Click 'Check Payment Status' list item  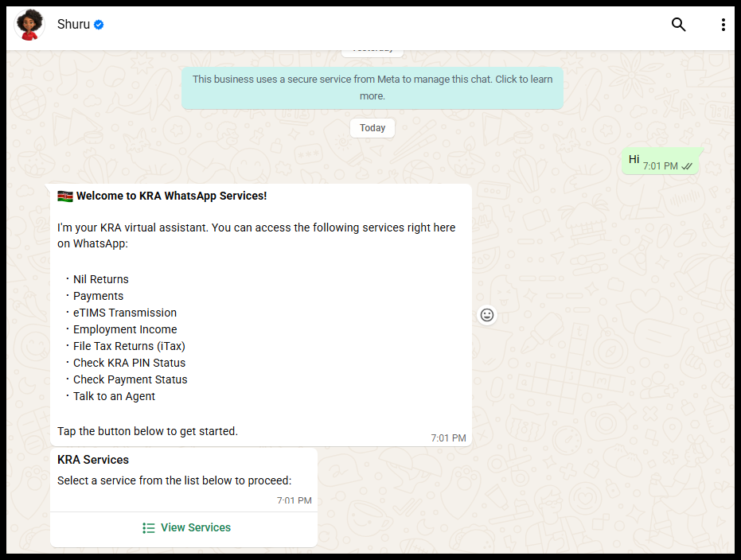click(131, 379)
